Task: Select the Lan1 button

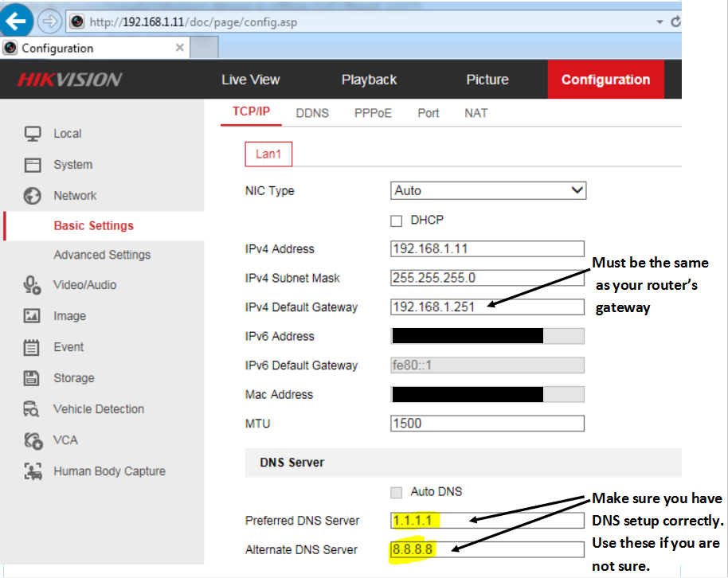Action: 268,154
